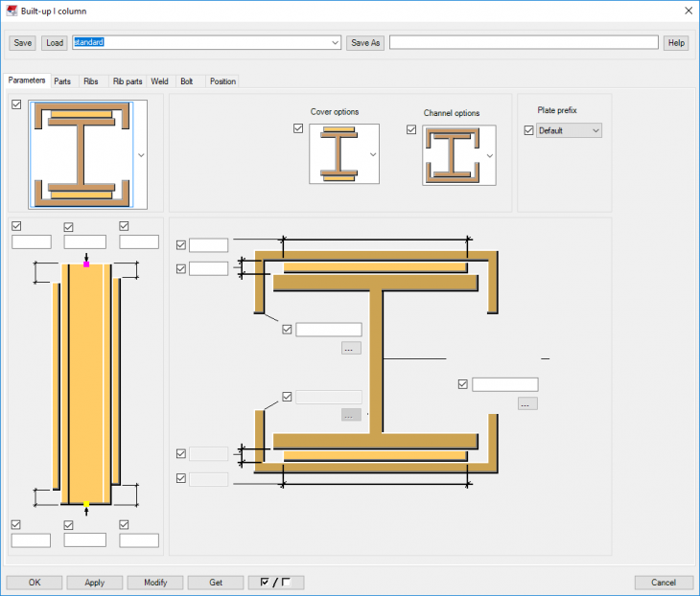The width and height of the screenshot is (700, 596).
Task: Click the top-right offset input above the column
Action: point(139,241)
